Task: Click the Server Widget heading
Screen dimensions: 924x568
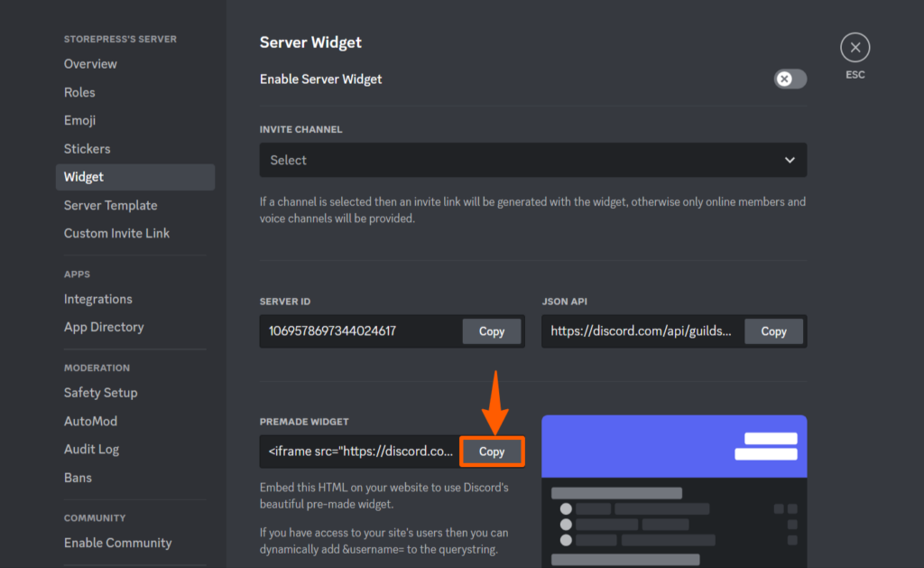Action: (x=310, y=42)
